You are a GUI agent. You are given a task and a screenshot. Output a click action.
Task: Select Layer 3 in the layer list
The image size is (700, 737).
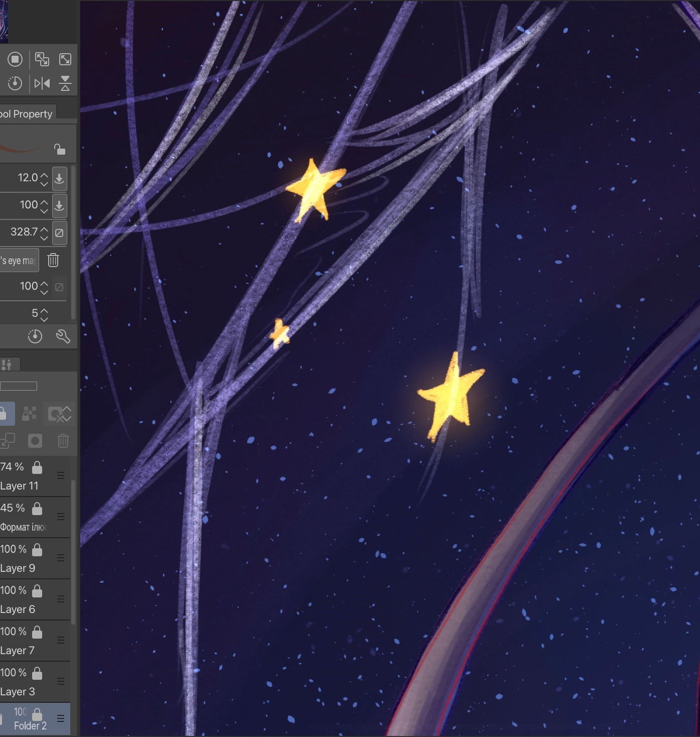[35, 682]
